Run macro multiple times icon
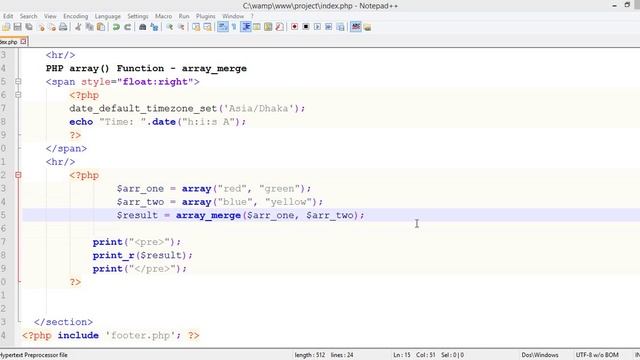This screenshot has width=640, height=360. point(329,27)
